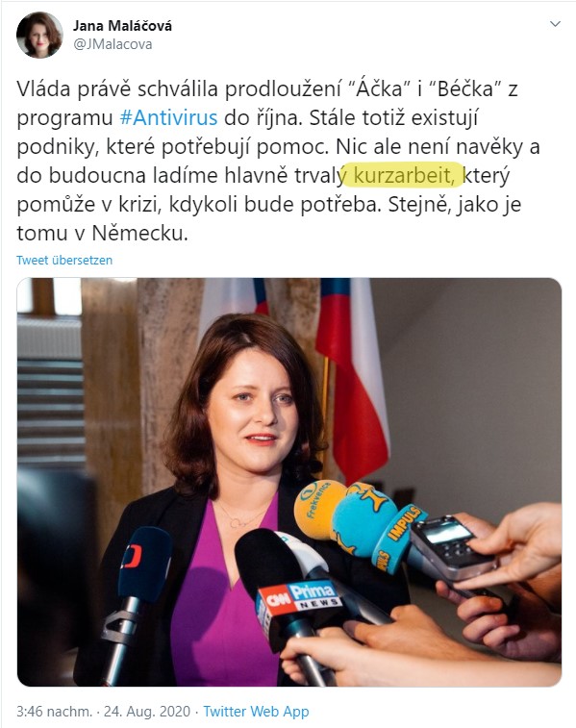Click the 24. Aug. 2020 date
This screenshot has width=576, height=728.
pyautogui.click(x=147, y=712)
